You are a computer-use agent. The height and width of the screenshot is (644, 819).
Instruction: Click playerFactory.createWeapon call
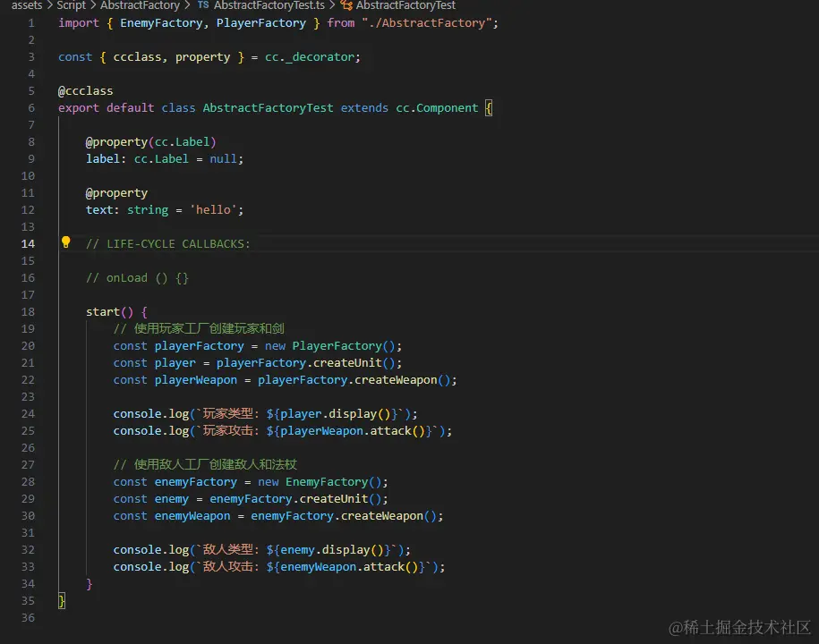point(354,380)
